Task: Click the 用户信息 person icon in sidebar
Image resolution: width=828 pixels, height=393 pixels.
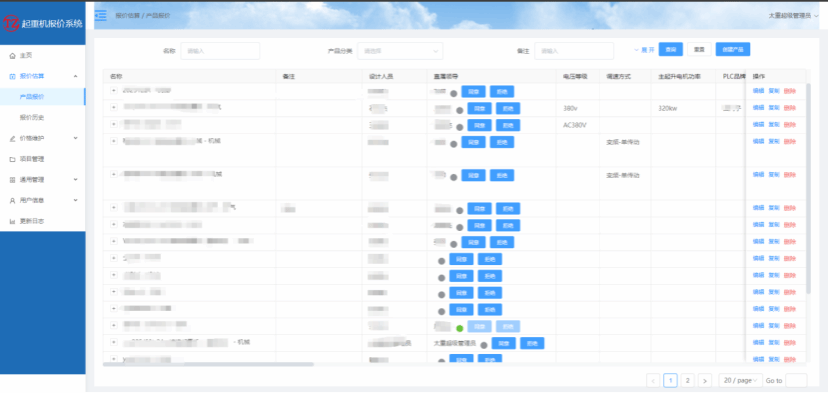Action: pos(13,201)
